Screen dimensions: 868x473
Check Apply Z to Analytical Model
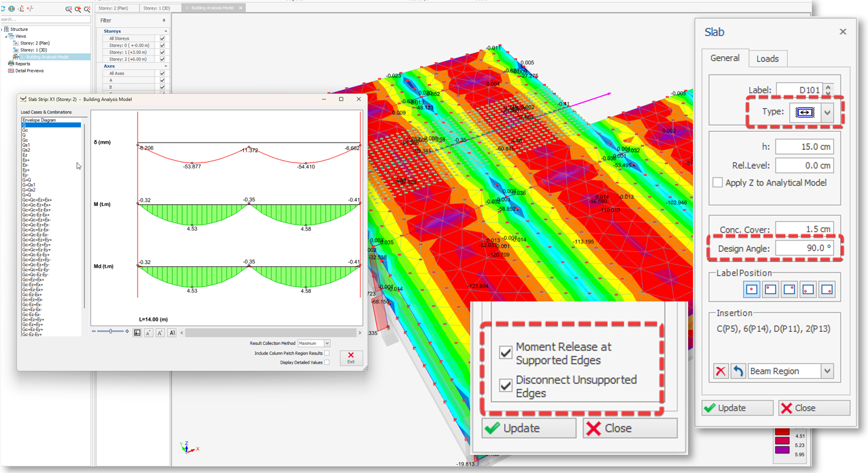(x=718, y=182)
